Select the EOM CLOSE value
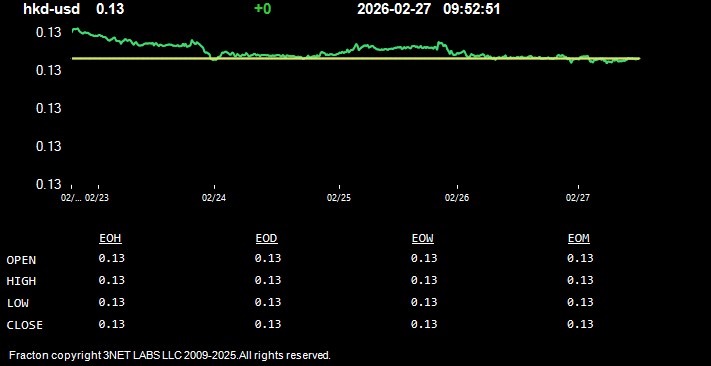This screenshot has width=711, height=366. [x=580, y=324]
